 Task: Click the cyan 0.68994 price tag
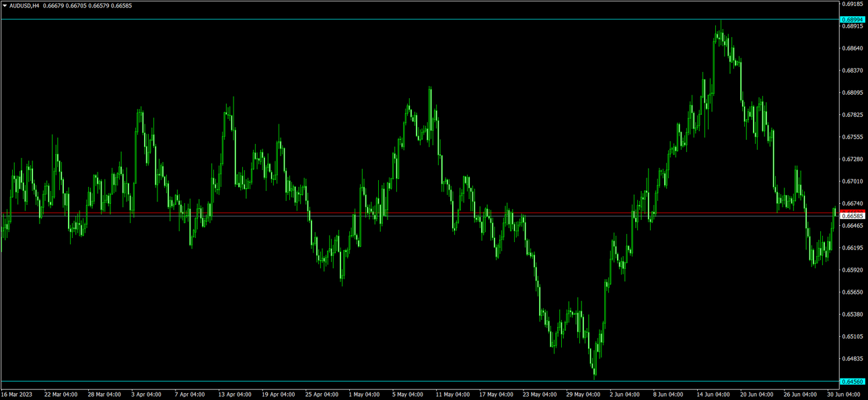coord(853,19)
